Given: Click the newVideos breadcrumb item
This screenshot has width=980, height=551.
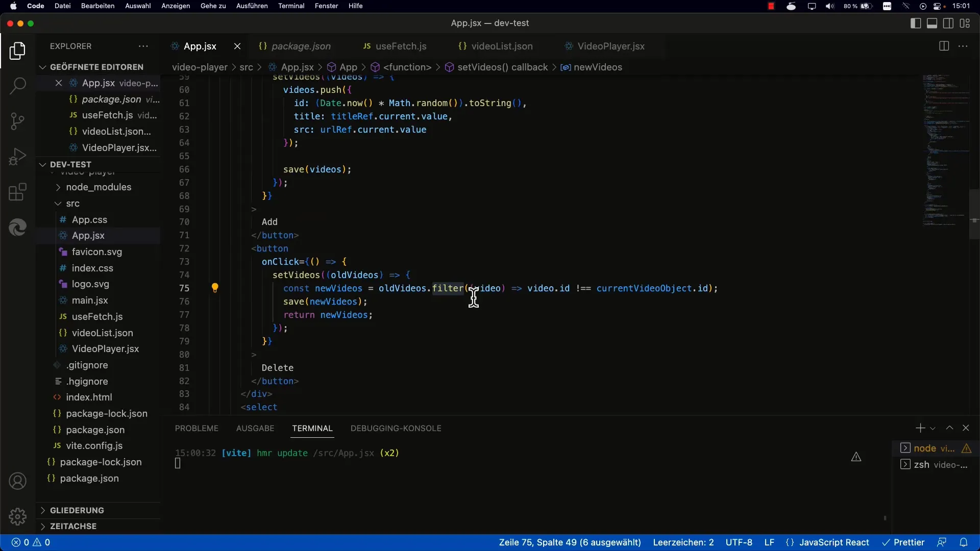Looking at the screenshot, I should click(597, 67).
